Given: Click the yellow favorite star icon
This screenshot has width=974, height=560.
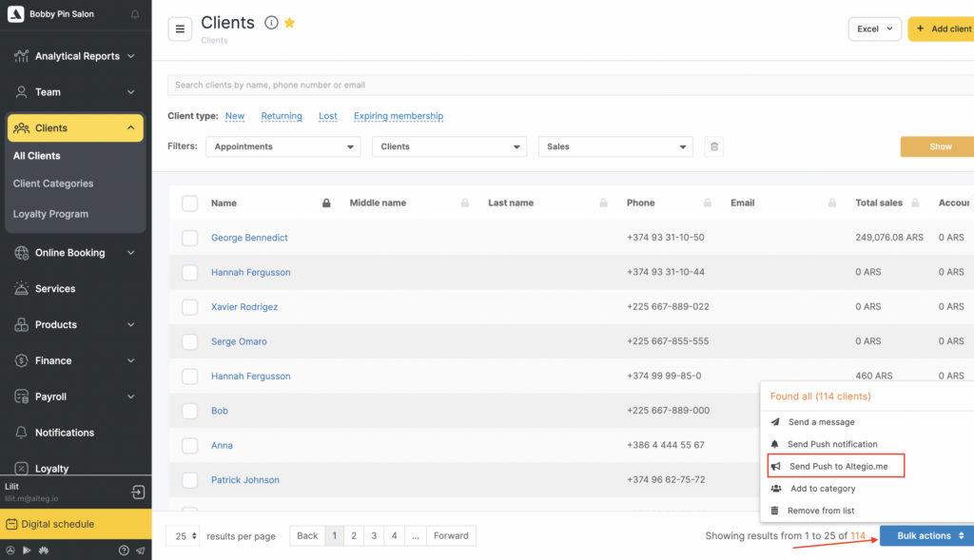Looking at the screenshot, I should 290,23.
